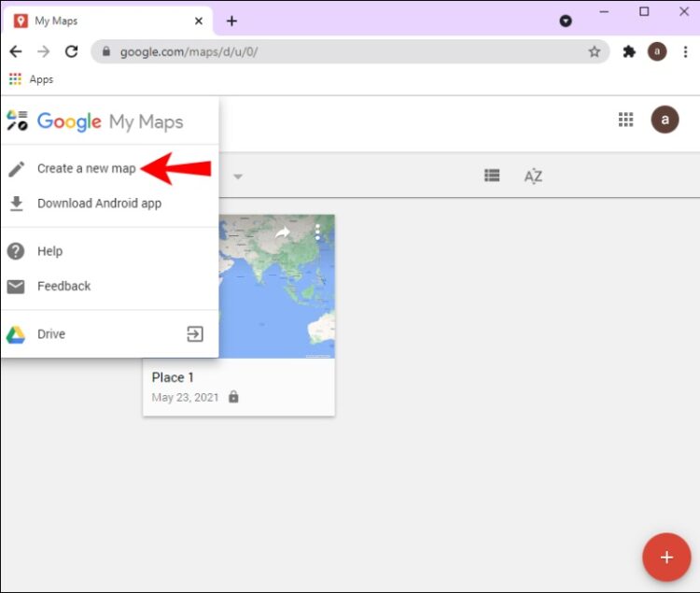Image resolution: width=700 pixels, height=593 pixels.
Task: Click the question mark Help icon
Action: pos(16,251)
